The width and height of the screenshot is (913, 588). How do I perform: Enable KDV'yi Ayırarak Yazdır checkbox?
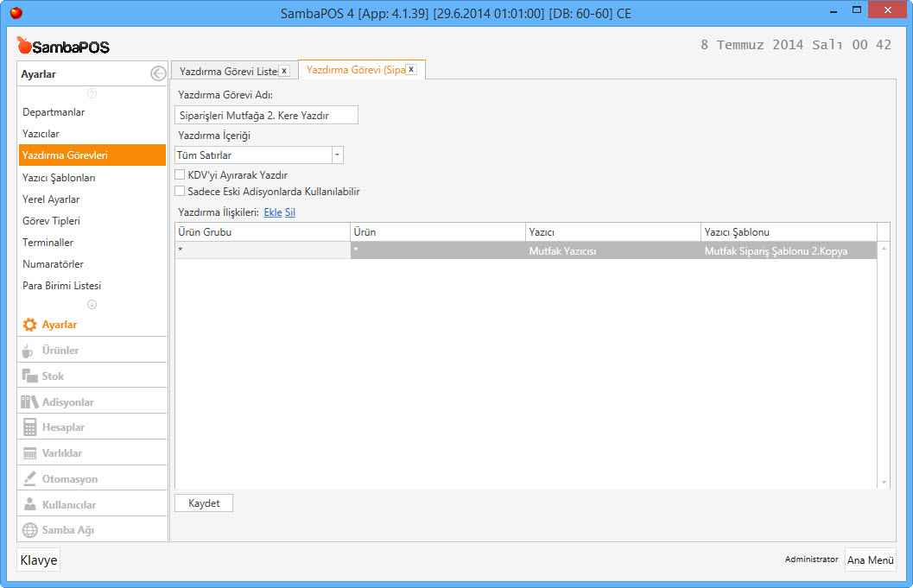pos(181,175)
